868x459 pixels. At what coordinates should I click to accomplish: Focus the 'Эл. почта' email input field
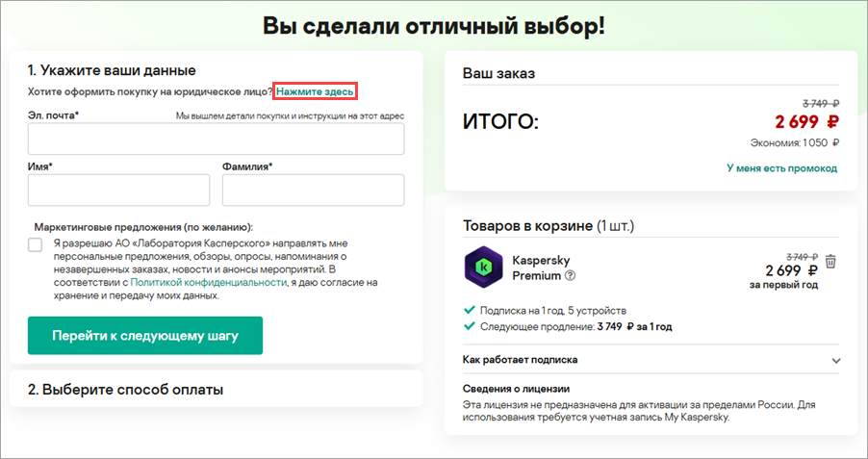click(216, 139)
